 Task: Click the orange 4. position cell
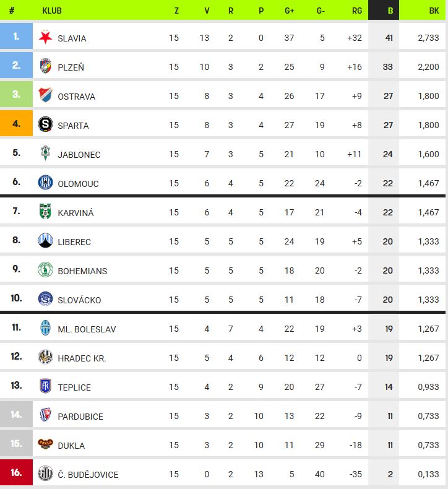pyautogui.click(x=16, y=123)
